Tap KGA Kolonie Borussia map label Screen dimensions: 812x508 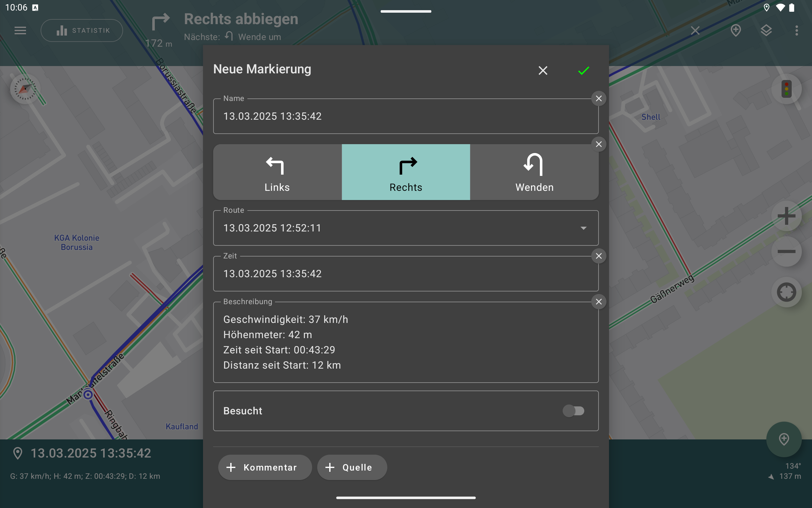(x=76, y=243)
